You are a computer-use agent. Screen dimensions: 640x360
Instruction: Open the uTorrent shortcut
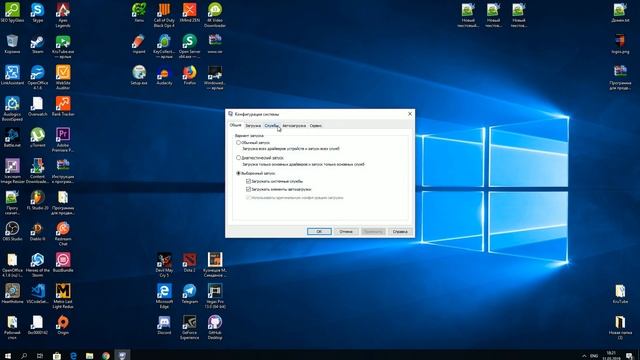tap(38, 138)
